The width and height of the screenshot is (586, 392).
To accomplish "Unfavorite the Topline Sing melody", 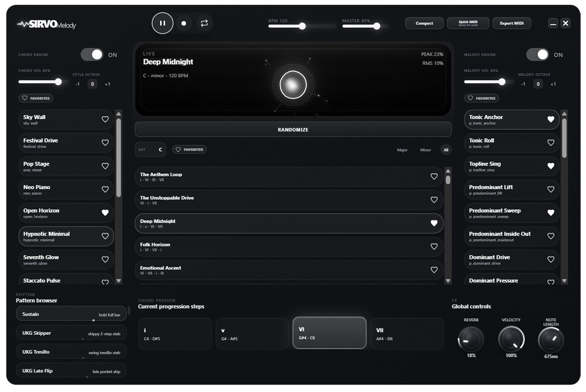I will tap(551, 166).
